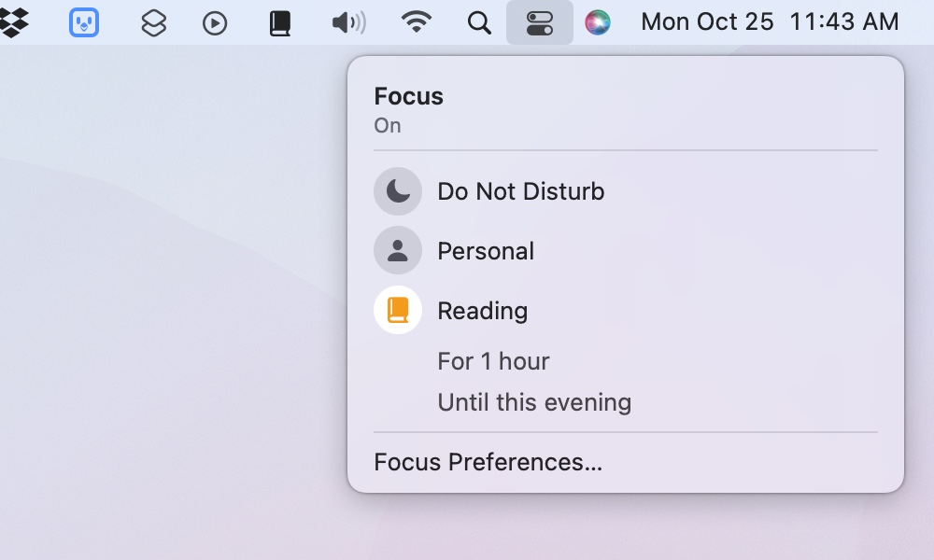Open the Wi-Fi menu
Viewport: 934px width, 560px height.
[417, 22]
